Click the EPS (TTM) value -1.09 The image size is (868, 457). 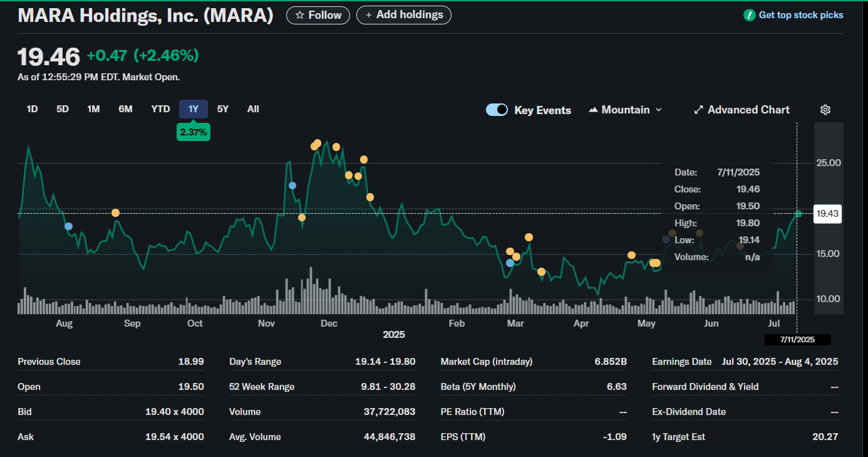[x=615, y=437]
